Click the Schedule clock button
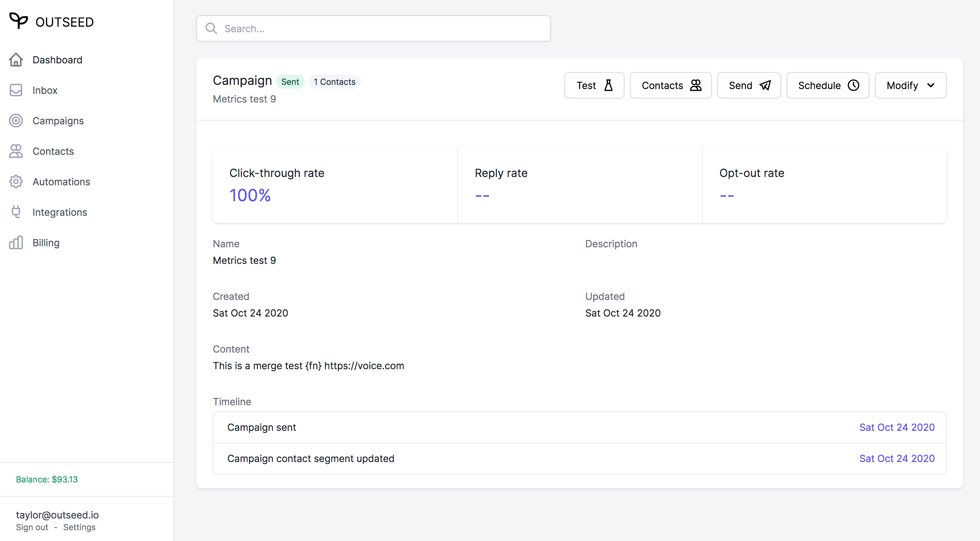This screenshot has height=541, width=980. coord(828,85)
